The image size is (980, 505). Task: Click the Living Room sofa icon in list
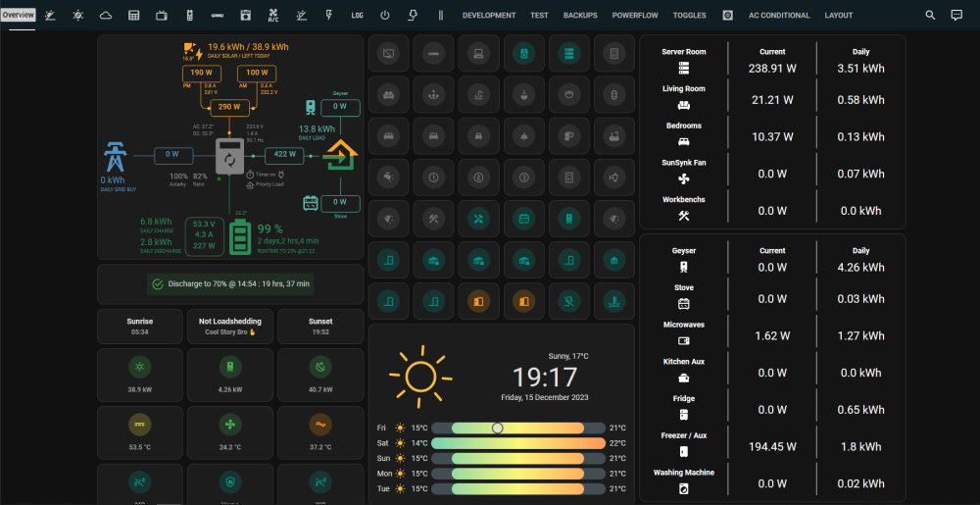coord(684,105)
